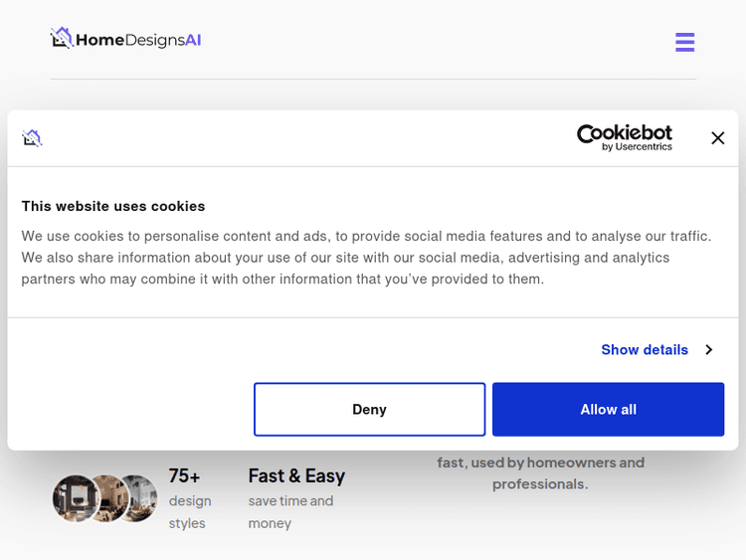Click the rightmost circular design photo
The width and height of the screenshot is (746, 560).
139,498
